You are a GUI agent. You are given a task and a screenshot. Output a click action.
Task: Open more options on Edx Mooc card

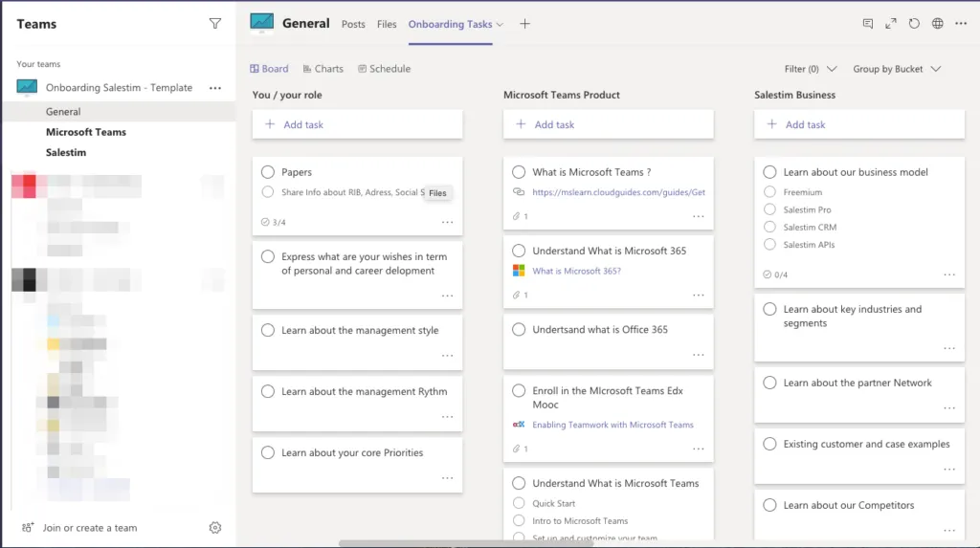pos(698,449)
